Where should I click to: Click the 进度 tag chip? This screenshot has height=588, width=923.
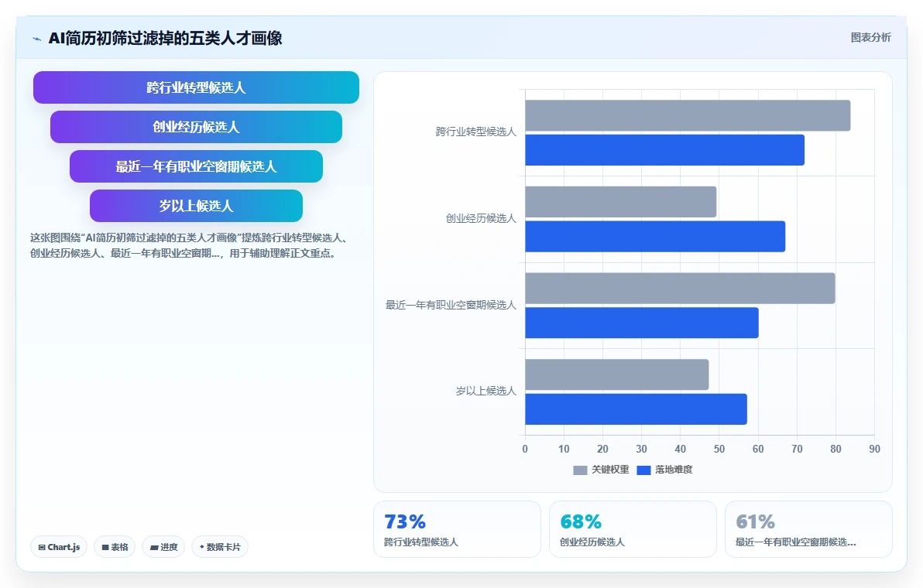(163, 547)
